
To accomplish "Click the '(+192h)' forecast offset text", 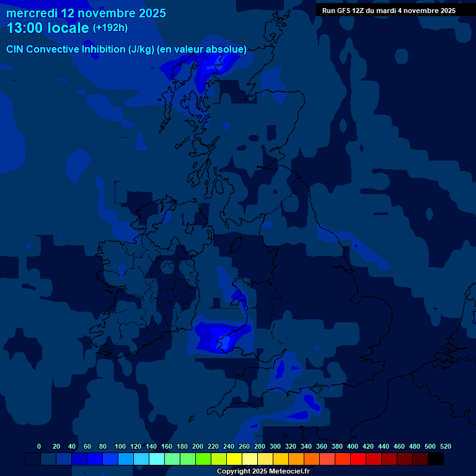I will tap(110, 28).
